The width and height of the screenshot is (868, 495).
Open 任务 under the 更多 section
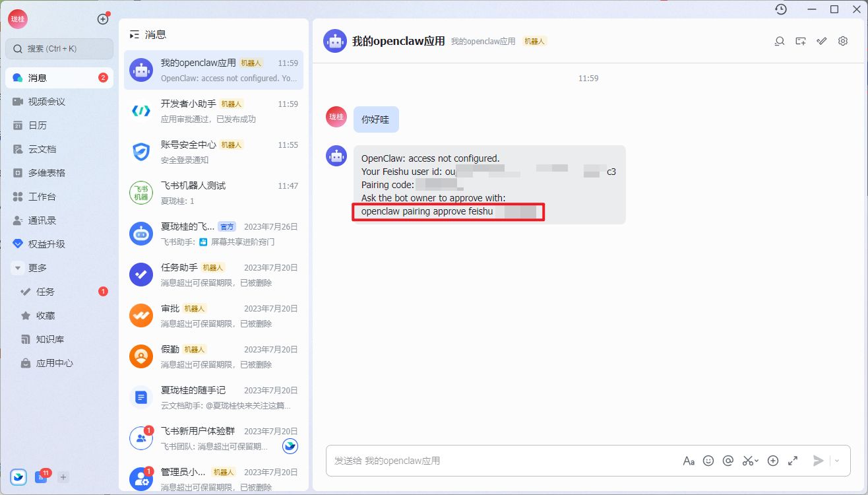[x=45, y=292]
